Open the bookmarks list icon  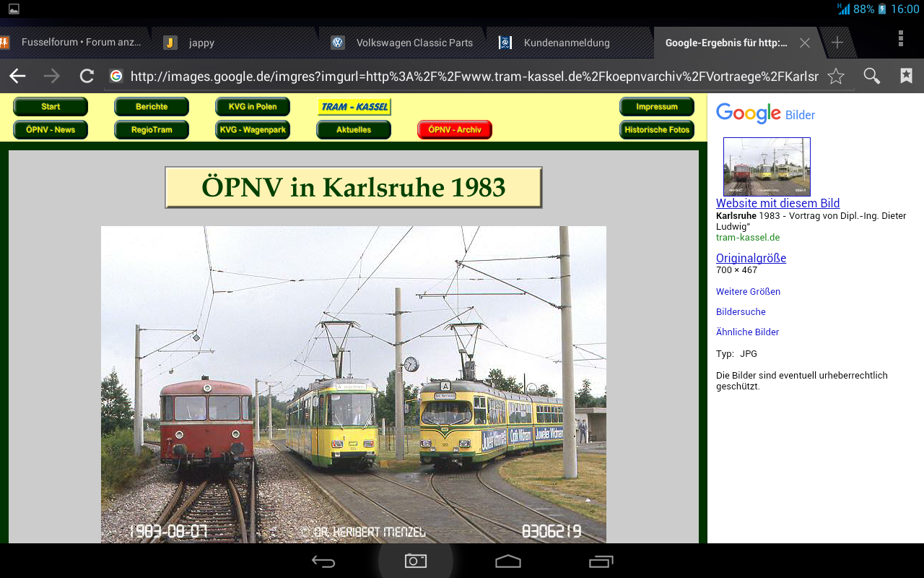(x=906, y=76)
